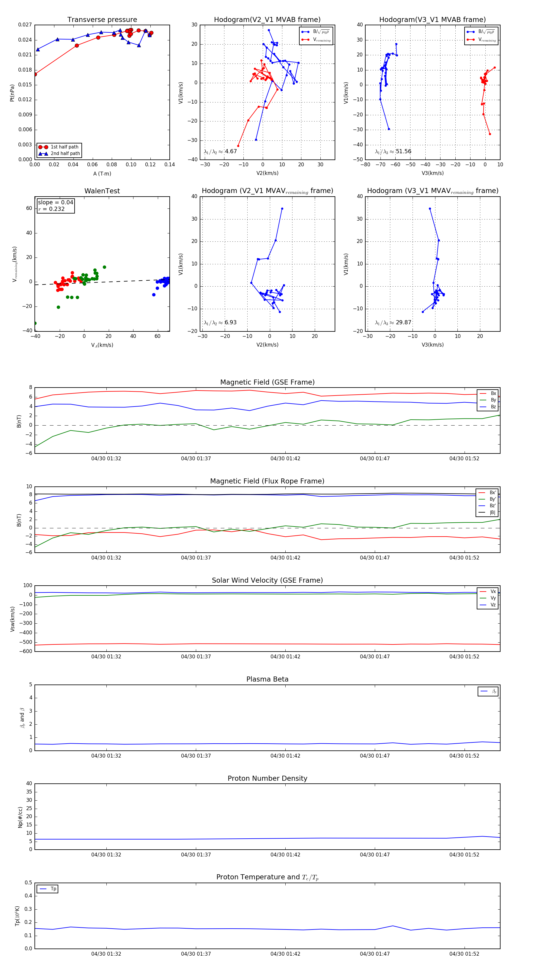This screenshot has height=980, width=535.
Task: Click the "Transverse pressure" plot title
Action: pos(102,20)
